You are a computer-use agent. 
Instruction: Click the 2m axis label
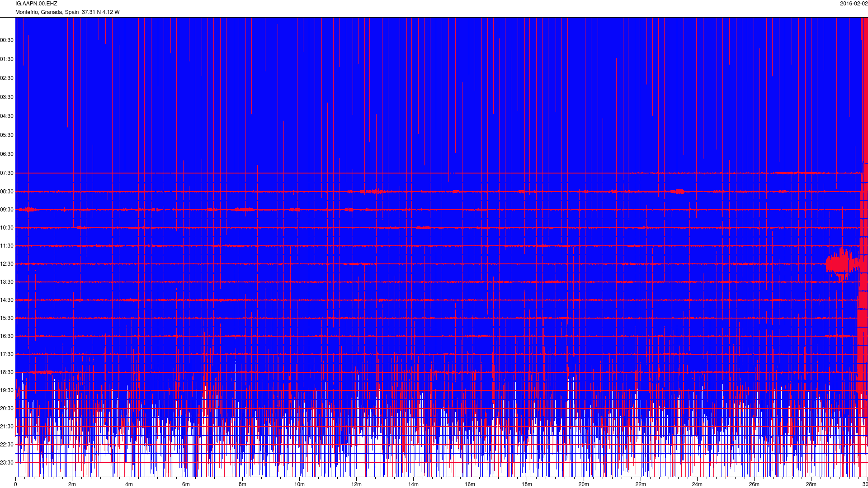(72, 484)
